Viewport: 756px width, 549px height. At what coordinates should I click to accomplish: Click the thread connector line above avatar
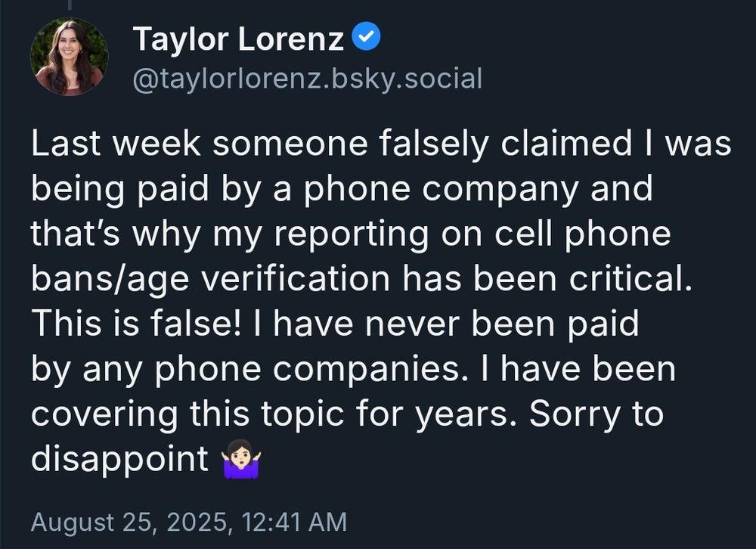click(x=68, y=5)
